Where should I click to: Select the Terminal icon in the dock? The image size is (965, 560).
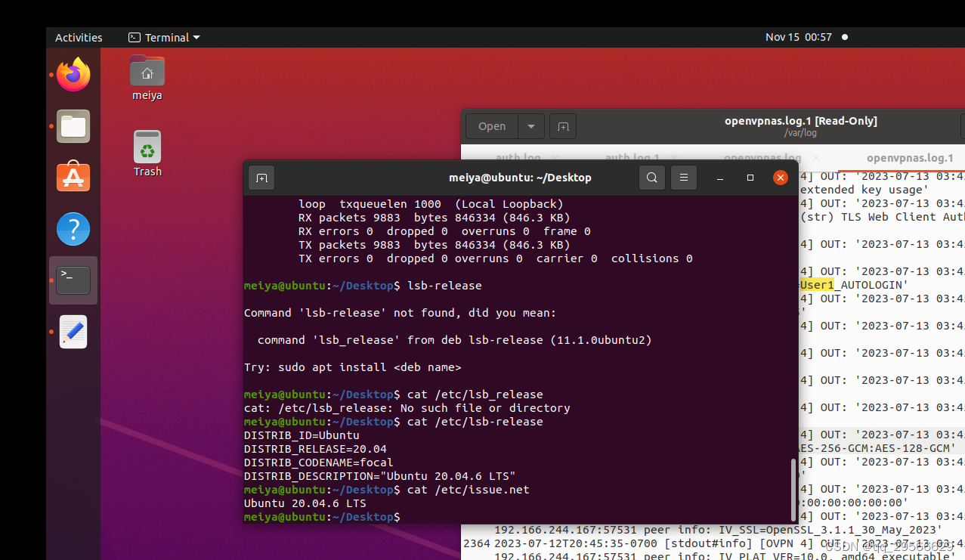pos(73,280)
